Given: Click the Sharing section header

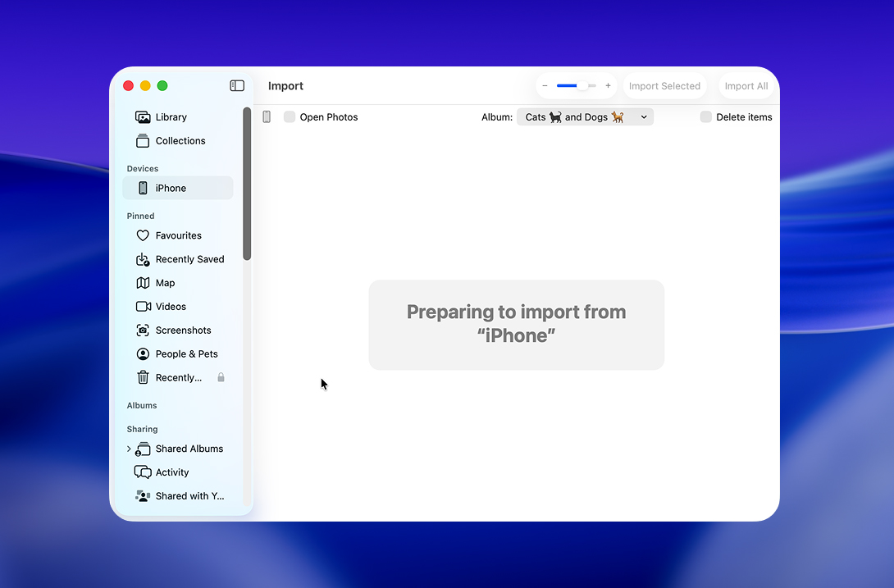Looking at the screenshot, I should click(x=143, y=430).
